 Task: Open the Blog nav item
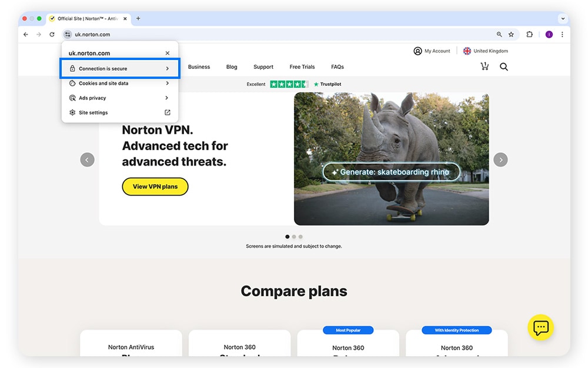coord(231,67)
